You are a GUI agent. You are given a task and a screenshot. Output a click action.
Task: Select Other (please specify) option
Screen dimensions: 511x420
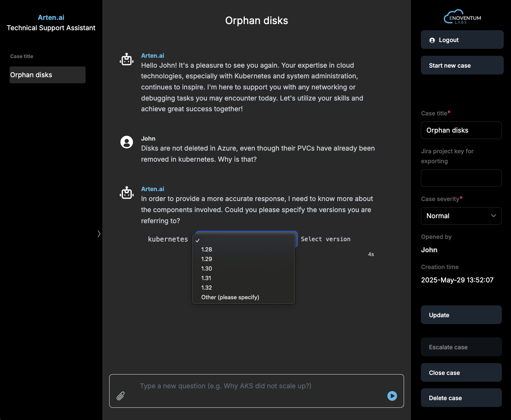pyautogui.click(x=243, y=297)
